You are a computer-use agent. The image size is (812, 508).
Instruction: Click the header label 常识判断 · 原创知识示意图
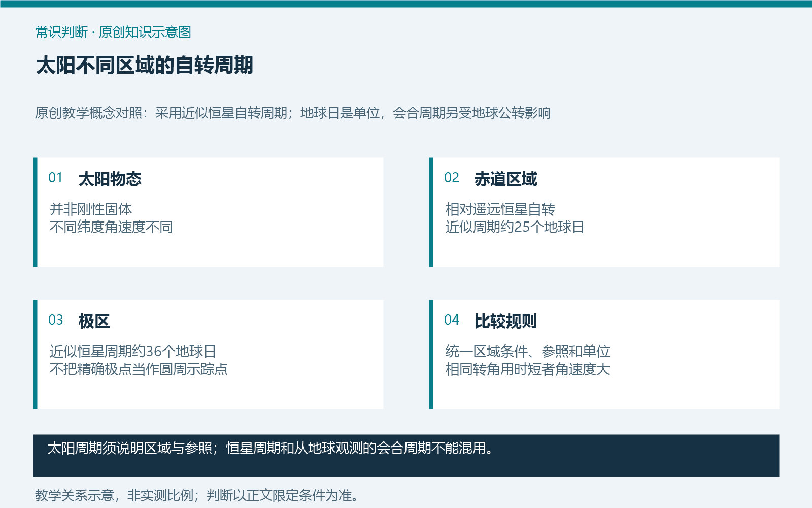113,32
